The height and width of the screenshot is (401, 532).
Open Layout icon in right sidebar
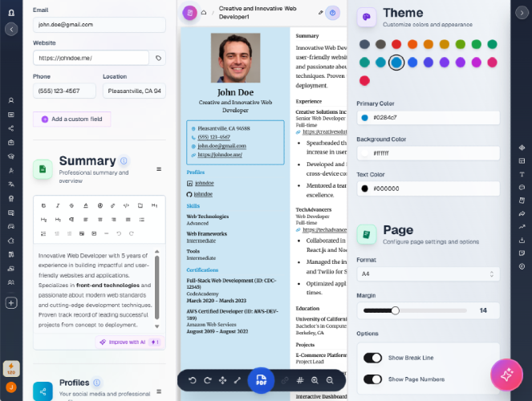[x=522, y=160]
